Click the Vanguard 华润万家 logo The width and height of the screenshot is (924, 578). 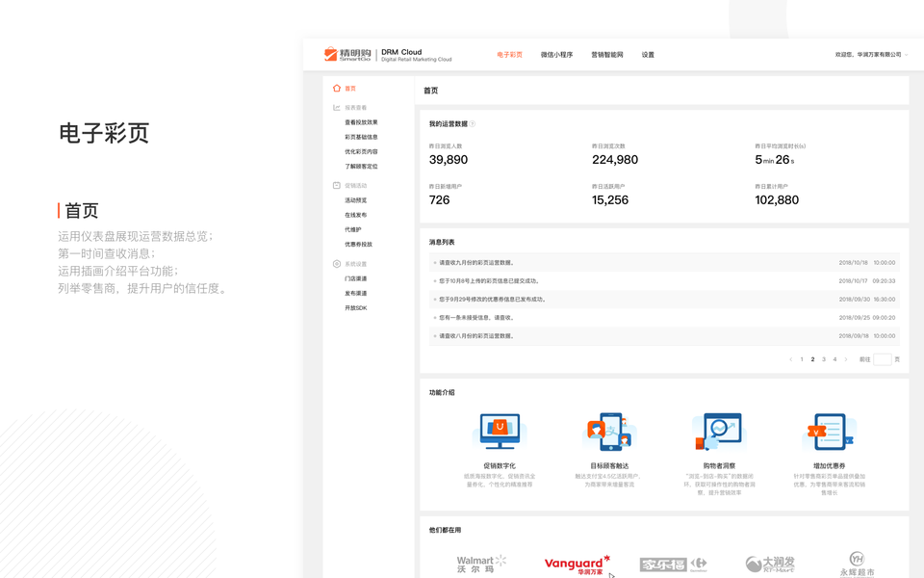coord(577,565)
